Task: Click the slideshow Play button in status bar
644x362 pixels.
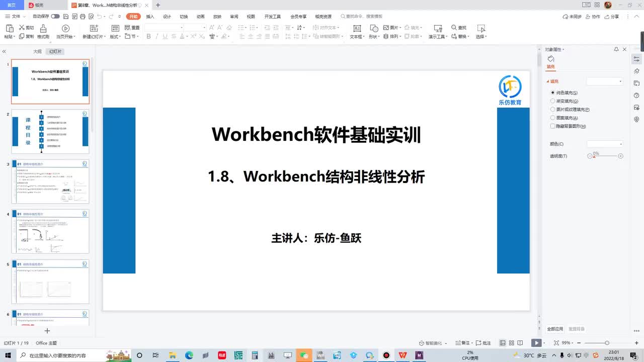Action: point(537,343)
